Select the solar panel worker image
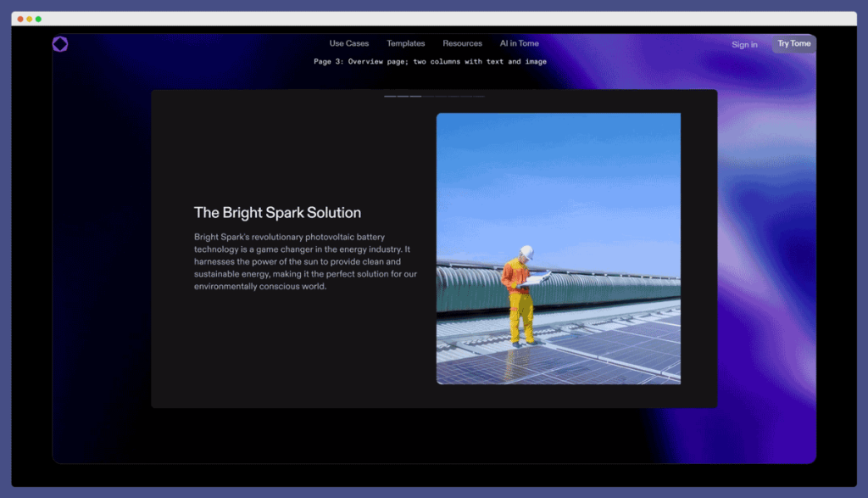 (559, 249)
